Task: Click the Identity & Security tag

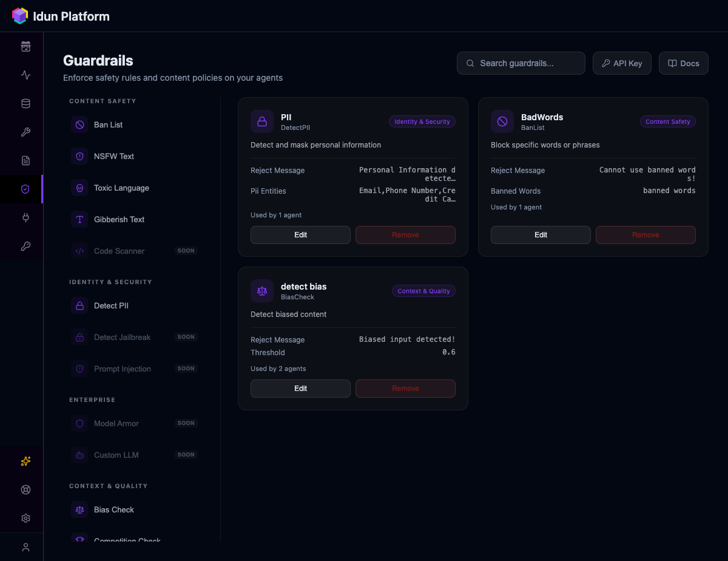Action: pyautogui.click(x=422, y=122)
